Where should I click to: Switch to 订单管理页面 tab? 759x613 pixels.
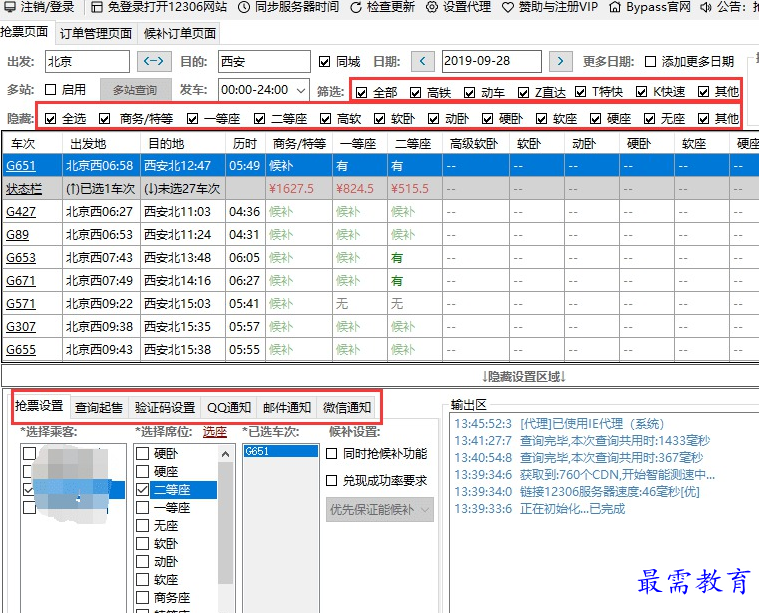pos(96,33)
